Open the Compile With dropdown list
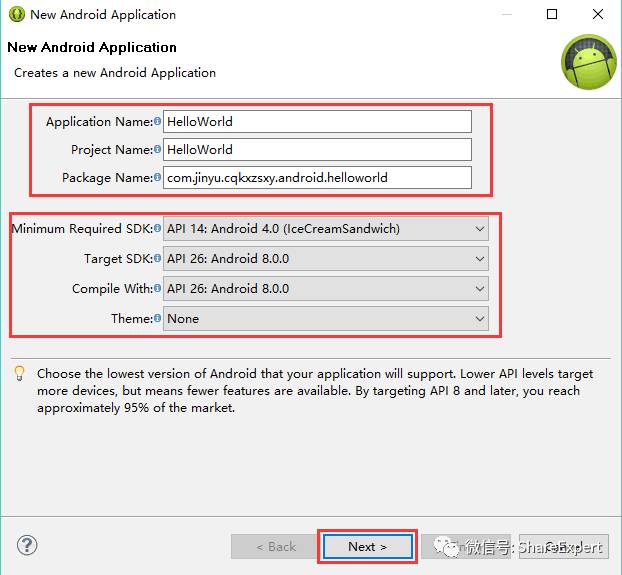Screen dimensions: 622x575 click(326, 288)
